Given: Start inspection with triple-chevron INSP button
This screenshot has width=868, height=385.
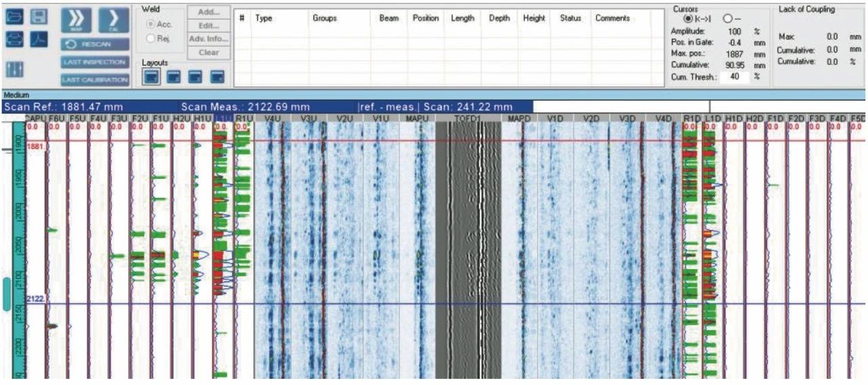Looking at the screenshot, I should coord(75,20).
